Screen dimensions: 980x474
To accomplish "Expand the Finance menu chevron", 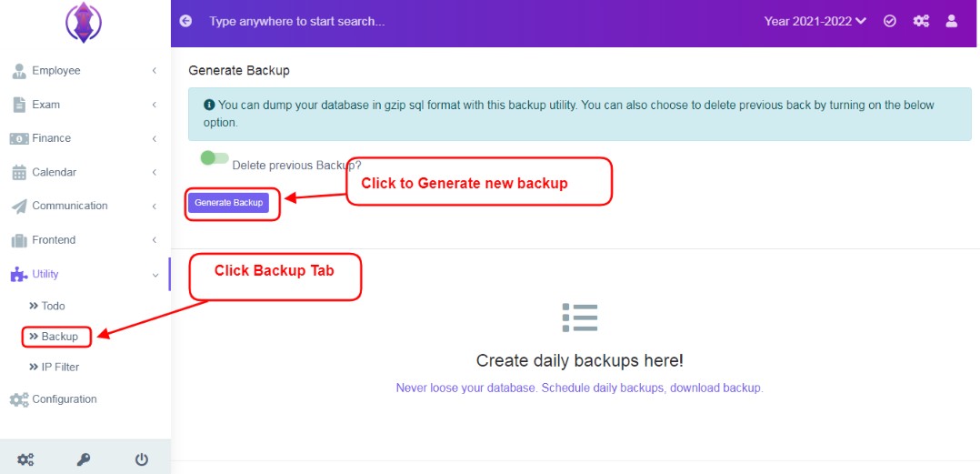I will (155, 138).
